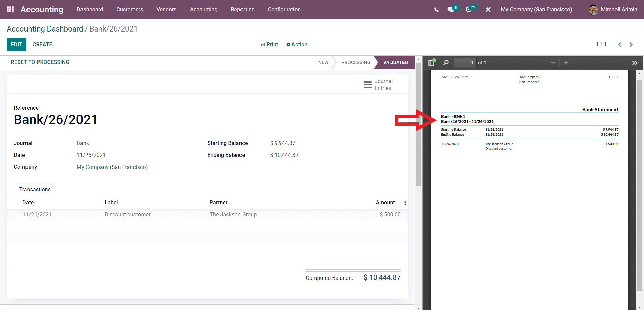Click the company value My Company (San Francisco)
Viewport: 644px width, 310px height.
click(112, 167)
